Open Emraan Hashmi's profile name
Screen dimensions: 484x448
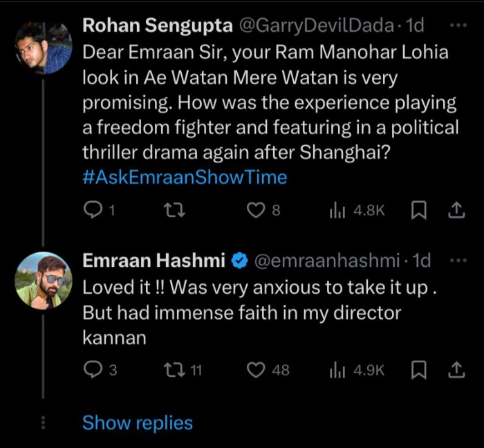coord(153,261)
